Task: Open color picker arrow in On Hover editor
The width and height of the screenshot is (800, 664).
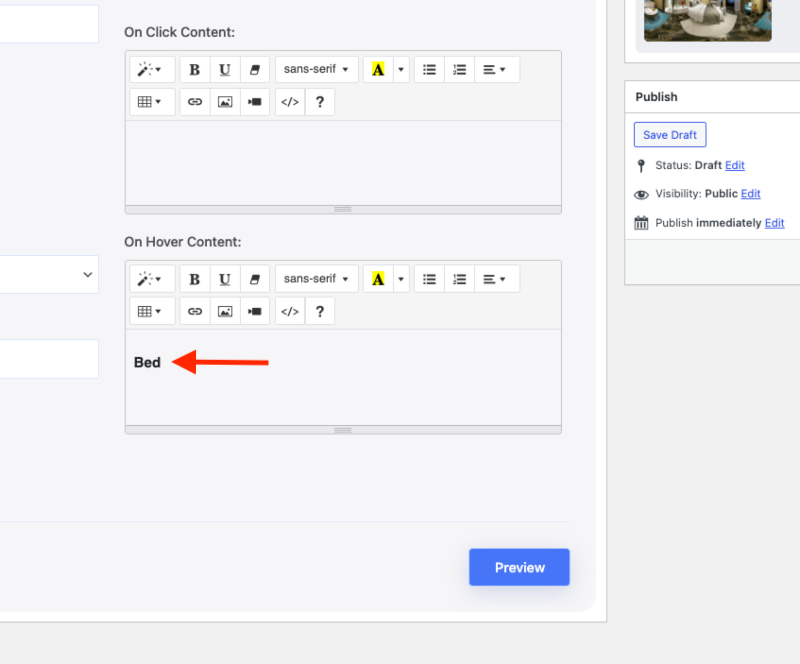Action: click(x=401, y=279)
